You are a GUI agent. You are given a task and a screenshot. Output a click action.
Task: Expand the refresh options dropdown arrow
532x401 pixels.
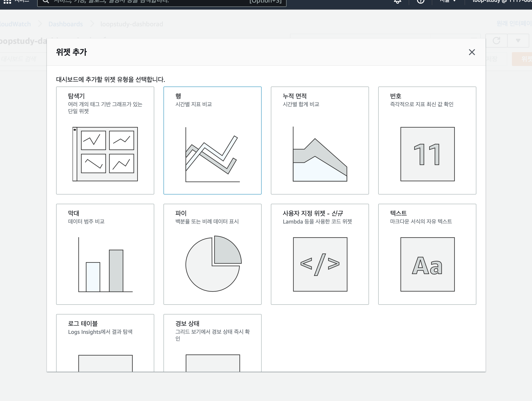(518, 41)
